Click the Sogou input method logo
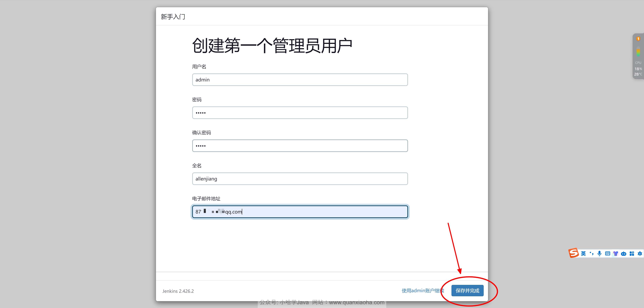The image size is (644, 308). click(x=574, y=253)
